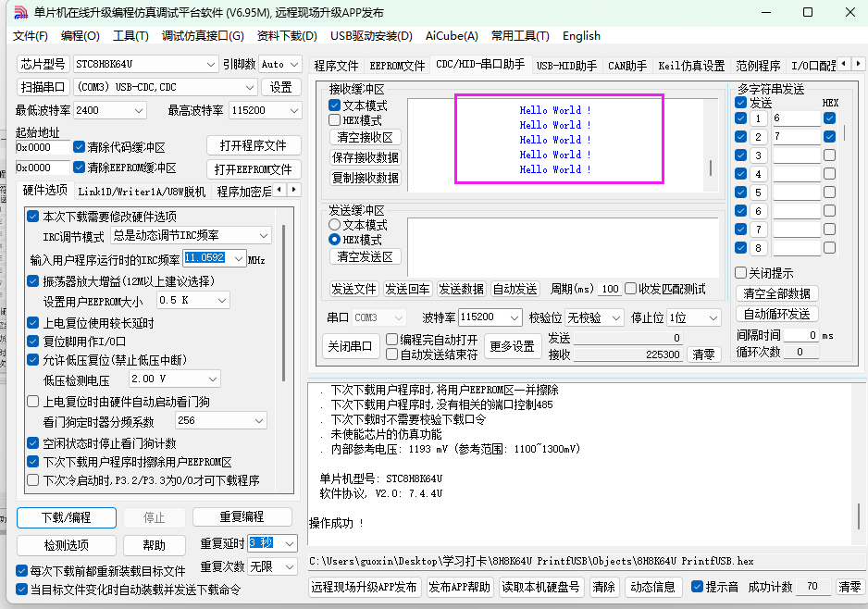Enable 编程完自动打开 checkbox

coord(392,339)
